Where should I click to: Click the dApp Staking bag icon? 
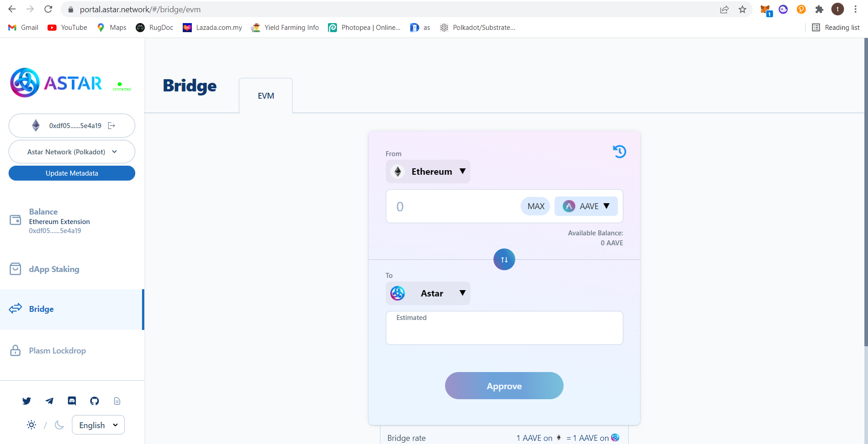[x=15, y=269]
